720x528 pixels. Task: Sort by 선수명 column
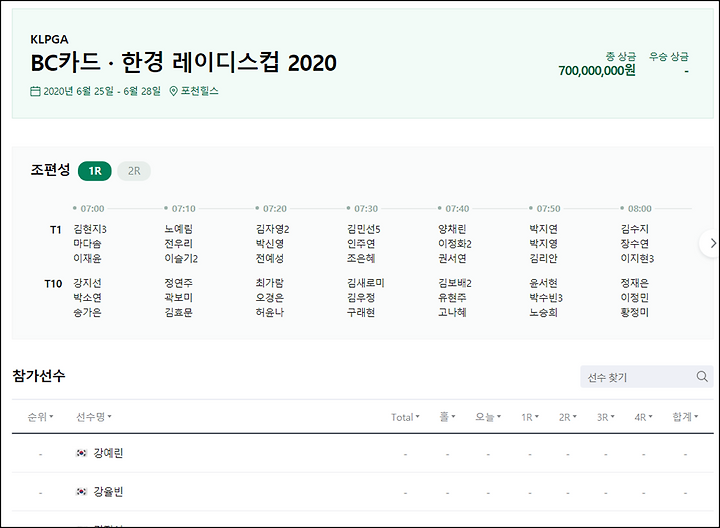[94, 417]
